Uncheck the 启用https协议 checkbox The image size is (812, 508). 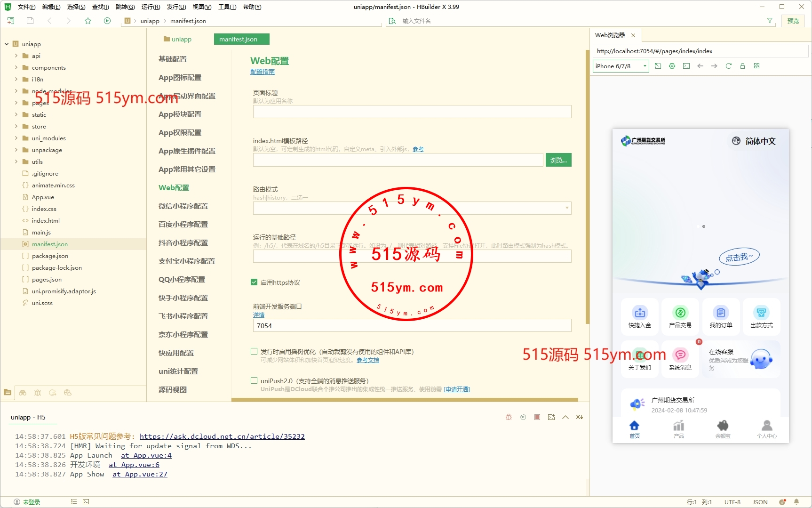(254, 282)
